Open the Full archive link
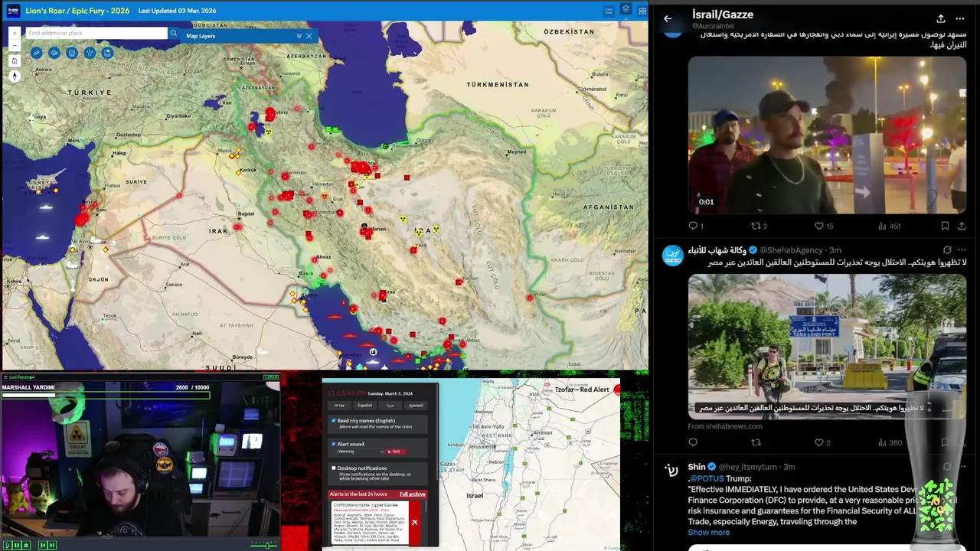 [x=413, y=494]
